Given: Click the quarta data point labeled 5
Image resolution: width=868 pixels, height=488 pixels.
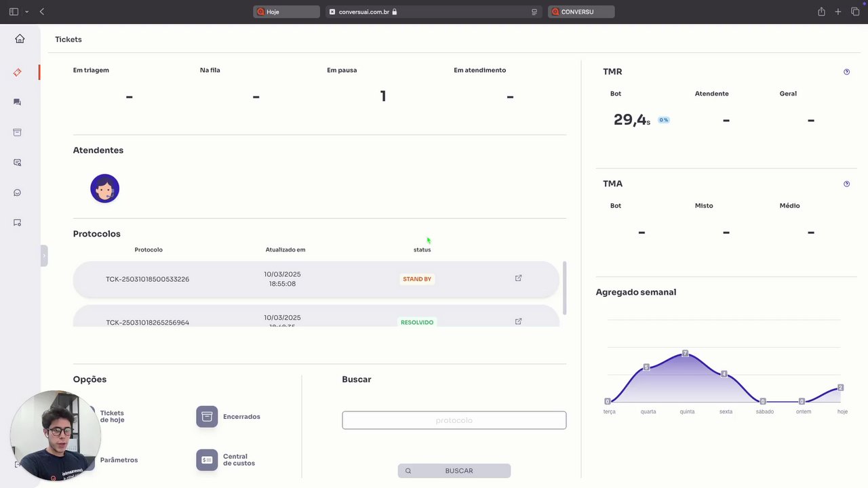Looking at the screenshot, I should [646, 367].
